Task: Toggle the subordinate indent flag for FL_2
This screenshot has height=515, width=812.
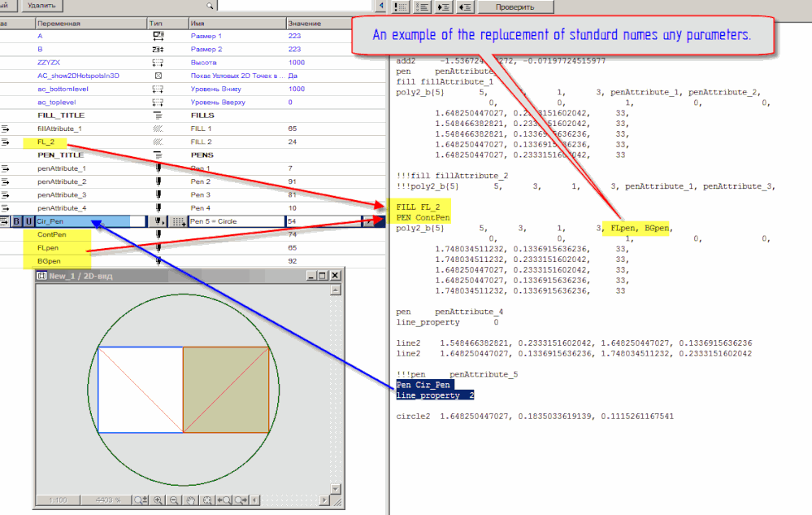Action: [5, 142]
